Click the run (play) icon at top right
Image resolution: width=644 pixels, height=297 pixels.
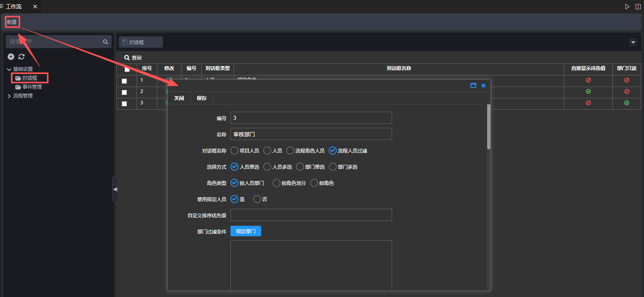(627, 6)
